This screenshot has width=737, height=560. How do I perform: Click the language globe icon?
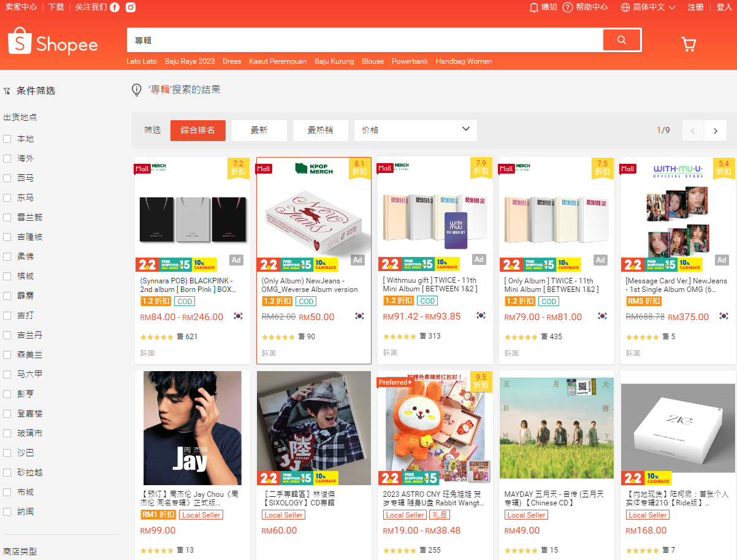point(625,7)
